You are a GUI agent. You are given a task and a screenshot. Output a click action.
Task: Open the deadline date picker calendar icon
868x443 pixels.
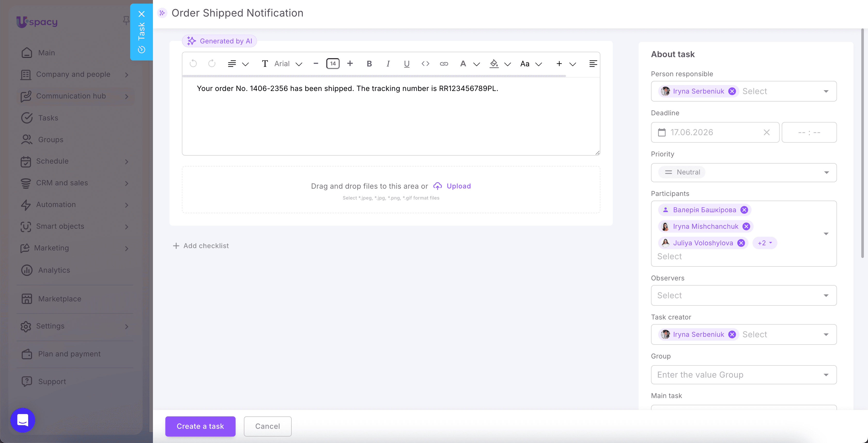pyautogui.click(x=662, y=132)
